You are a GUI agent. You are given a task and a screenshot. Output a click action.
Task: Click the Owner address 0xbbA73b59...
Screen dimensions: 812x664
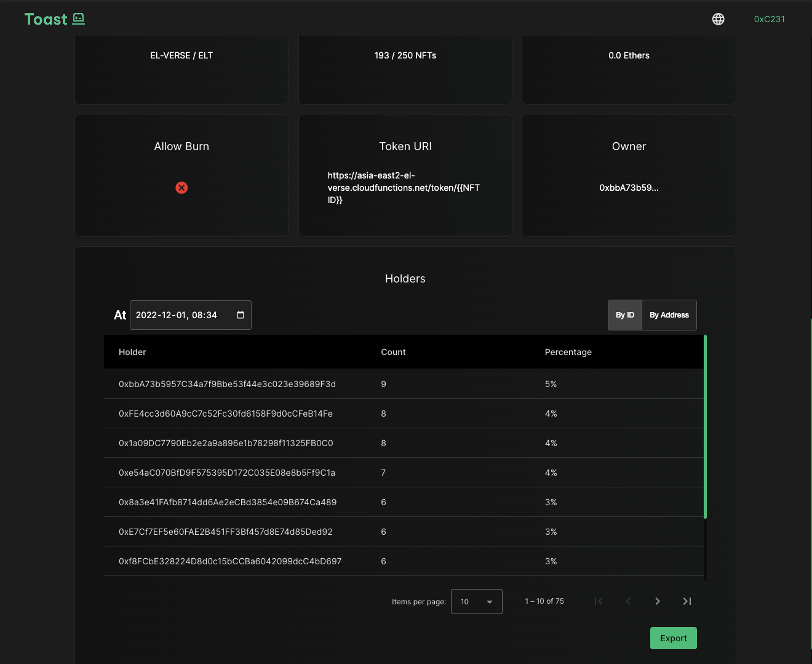[x=629, y=188]
